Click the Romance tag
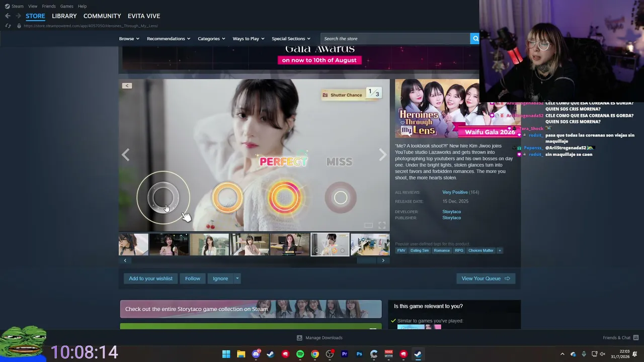The height and width of the screenshot is (362, 644). pyautogui.click(x=442, y=250)
